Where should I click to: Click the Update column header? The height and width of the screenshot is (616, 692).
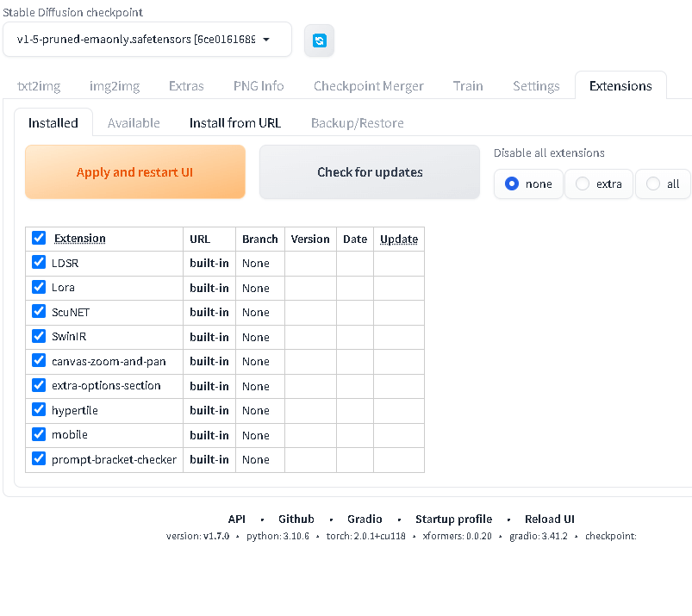click(x=399, y=240)
